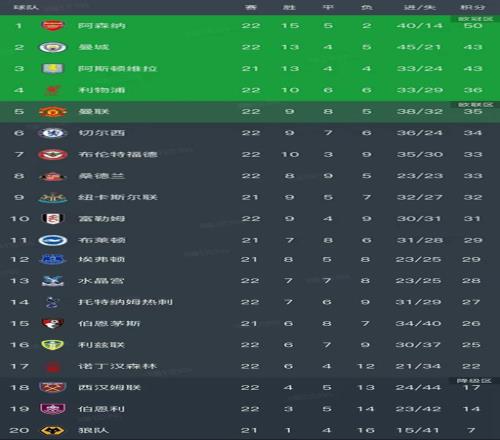Screen dimensions: 500x440
Task: Click the Fulham crest icon
Action: point(53,219)
